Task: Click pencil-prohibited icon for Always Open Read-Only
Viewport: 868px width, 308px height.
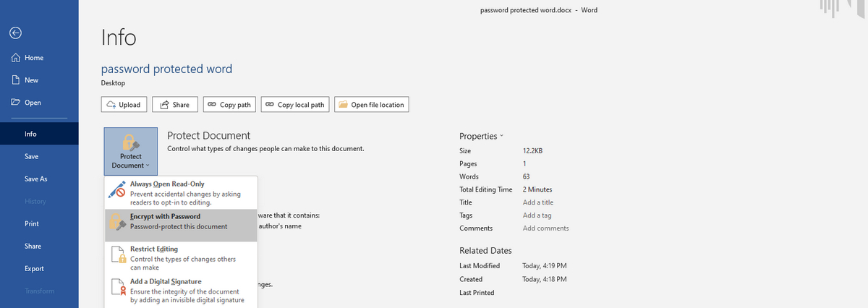Action: 118,189
